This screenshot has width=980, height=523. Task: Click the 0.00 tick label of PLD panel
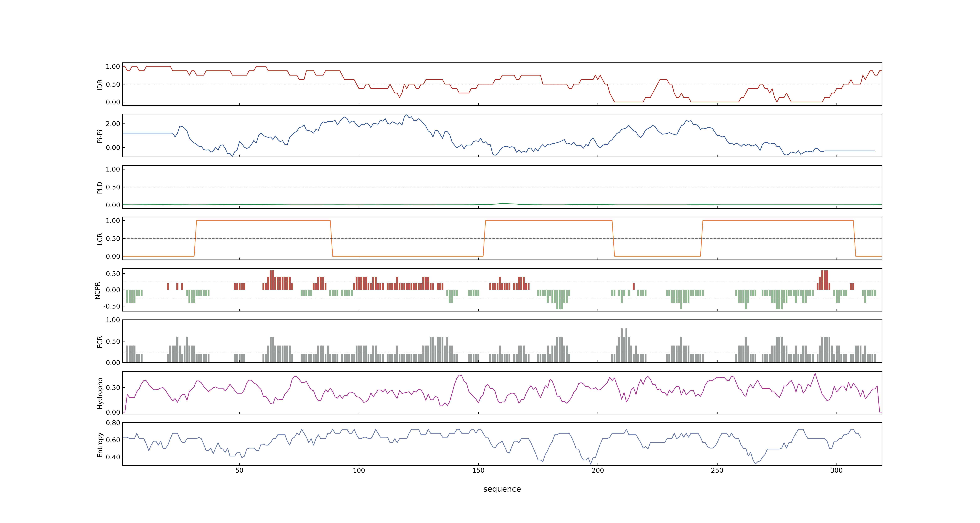click(x=113, y=205)
